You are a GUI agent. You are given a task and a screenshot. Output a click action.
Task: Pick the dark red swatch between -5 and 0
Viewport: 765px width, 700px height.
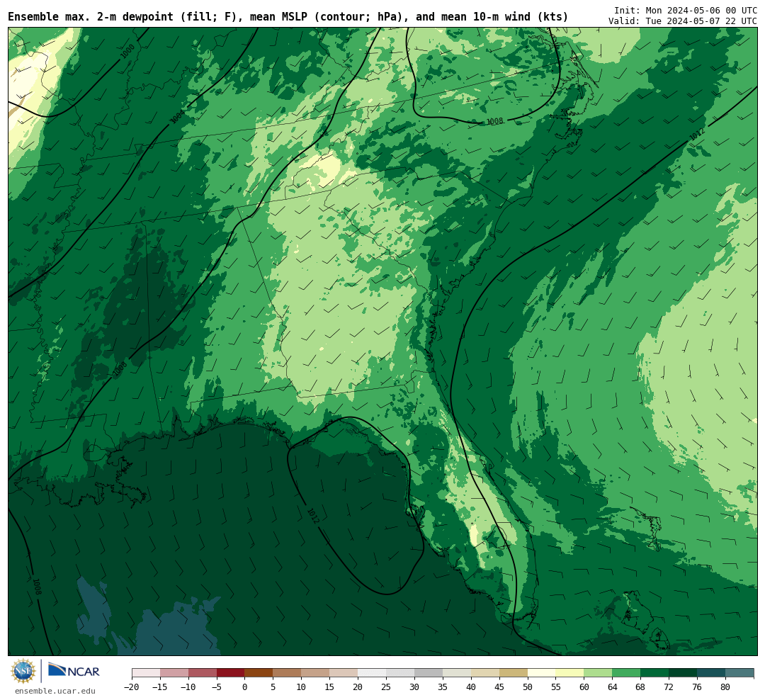(231, 673)
